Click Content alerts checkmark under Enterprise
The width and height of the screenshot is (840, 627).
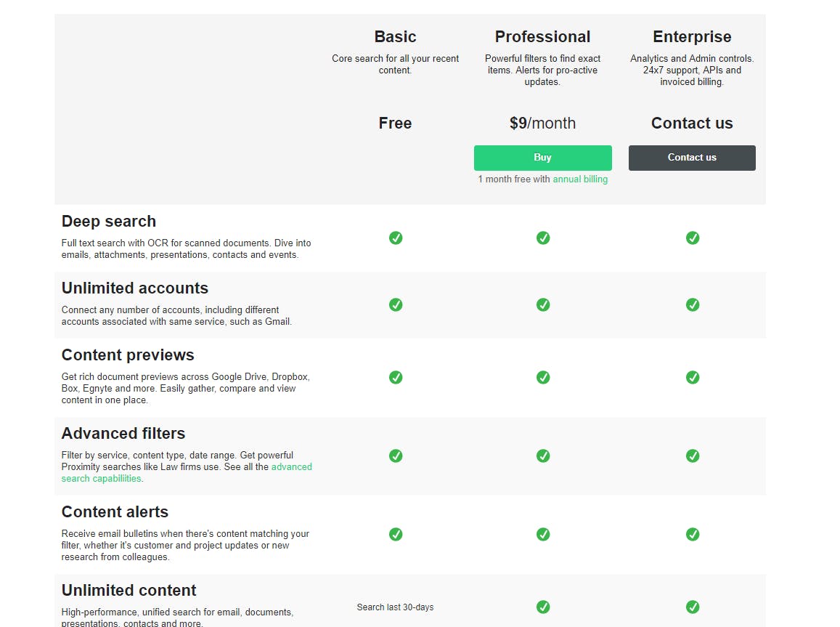coord(693,534)
